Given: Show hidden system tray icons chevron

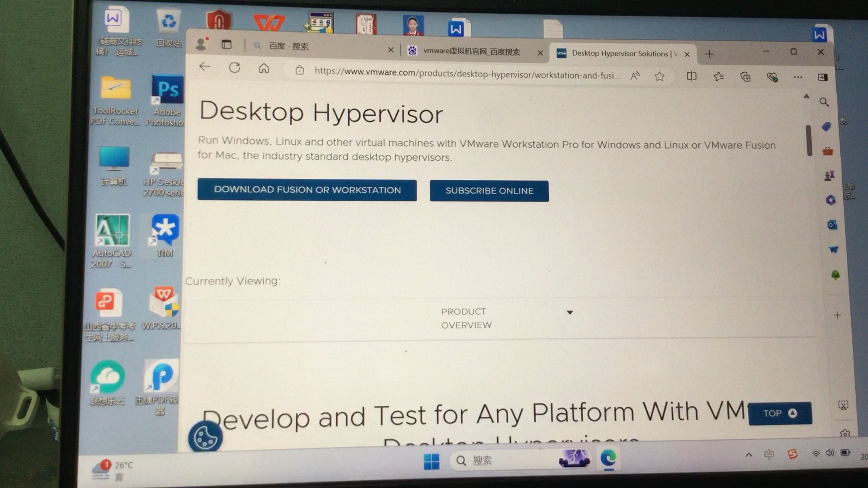Looking at the screenshot, I should tap(749, 455).
